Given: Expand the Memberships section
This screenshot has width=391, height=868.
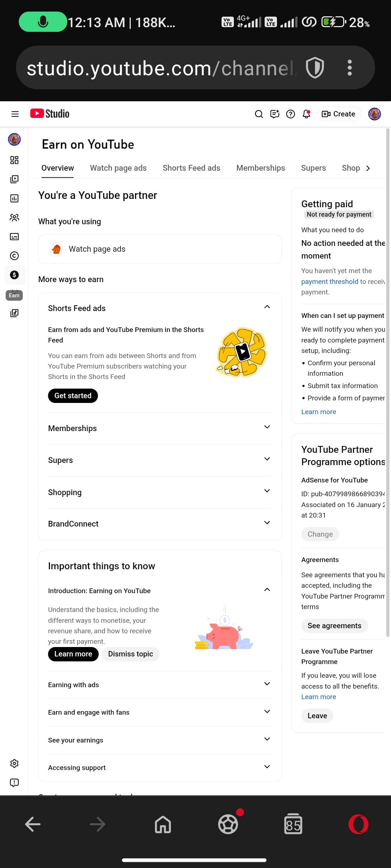Looking at the screenshot, I should (x=267, y=427).
